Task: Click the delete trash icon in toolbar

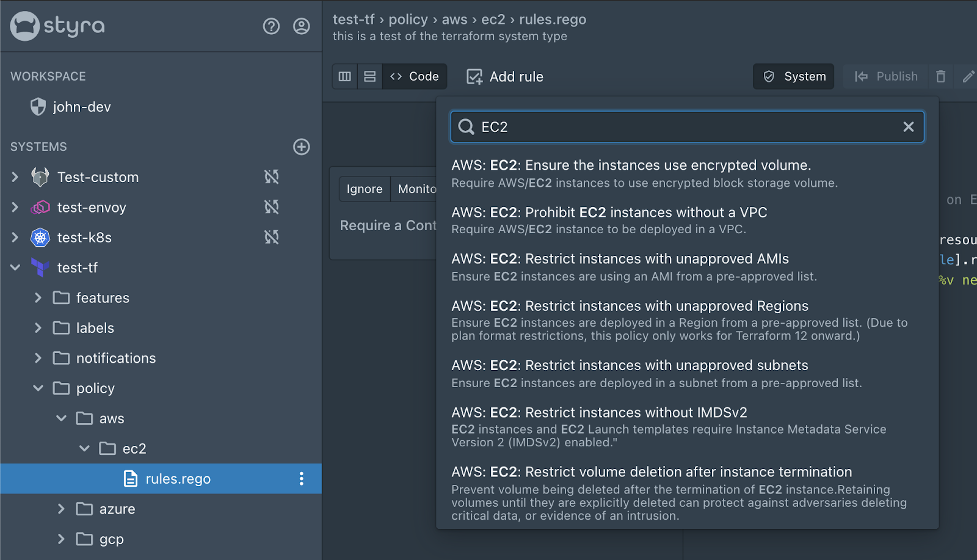Action: click(x=941, y=76)
